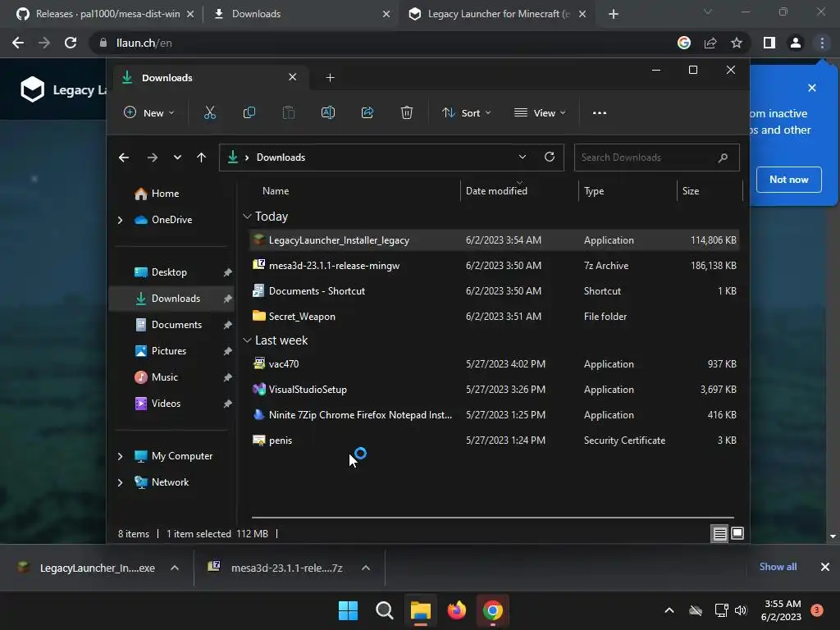Show hidden system tray icons
The image size is (840, 630).
tap(669, 610)
